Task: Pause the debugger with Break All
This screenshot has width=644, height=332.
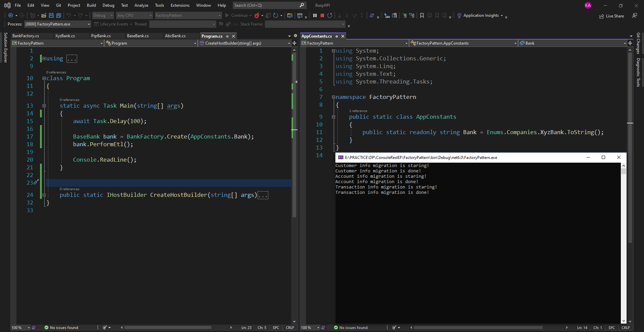Action: [315, 15]
